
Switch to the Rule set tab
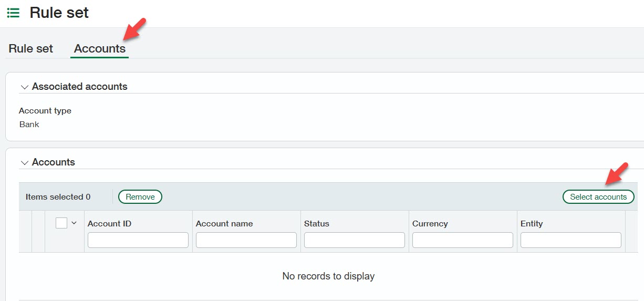tap(31, 48)
